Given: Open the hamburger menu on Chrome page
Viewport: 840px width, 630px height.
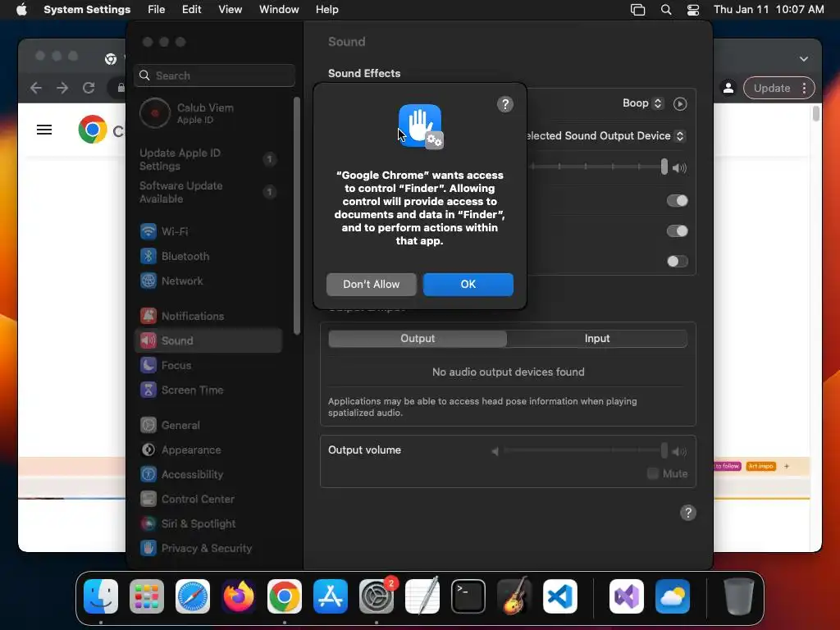Looking at the screenshot, I should tap(44, 130).
